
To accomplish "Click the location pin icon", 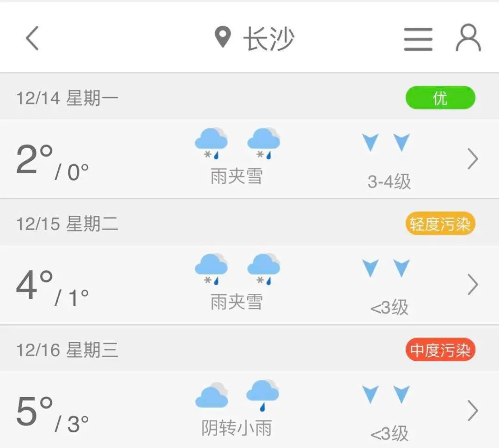I will coord(223,37).
